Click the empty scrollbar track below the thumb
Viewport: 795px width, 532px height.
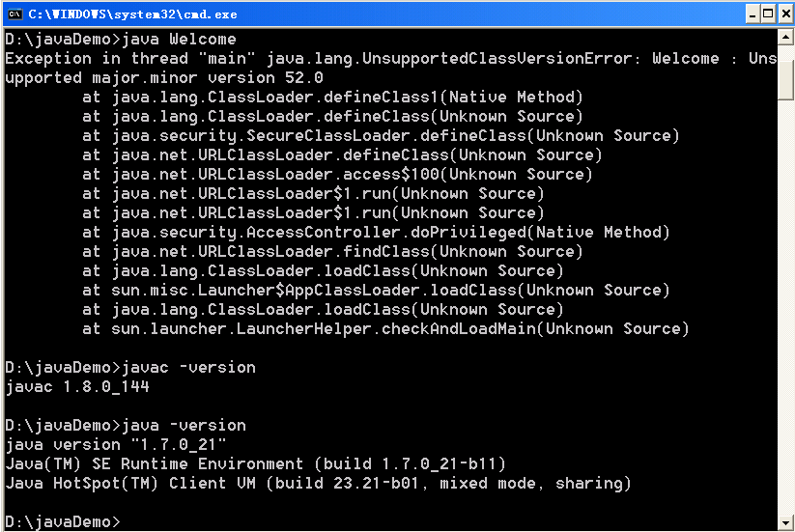click(x=786, y=304)
